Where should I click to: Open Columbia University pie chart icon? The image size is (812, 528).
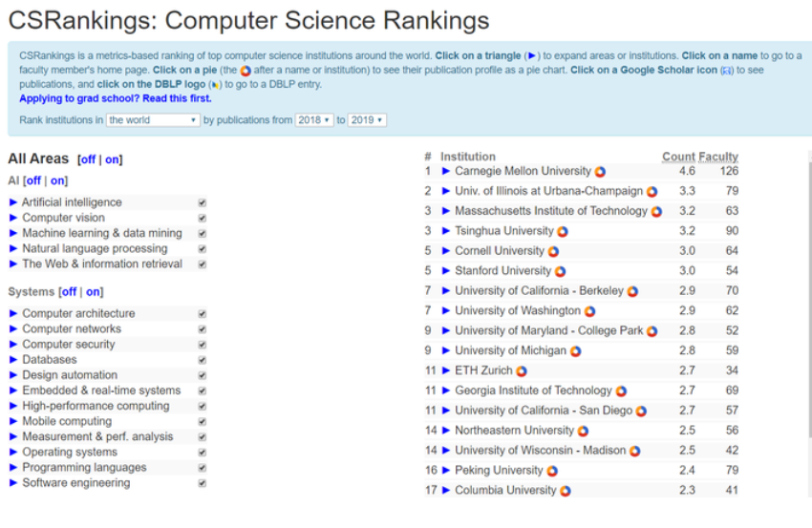click(566, 491)
